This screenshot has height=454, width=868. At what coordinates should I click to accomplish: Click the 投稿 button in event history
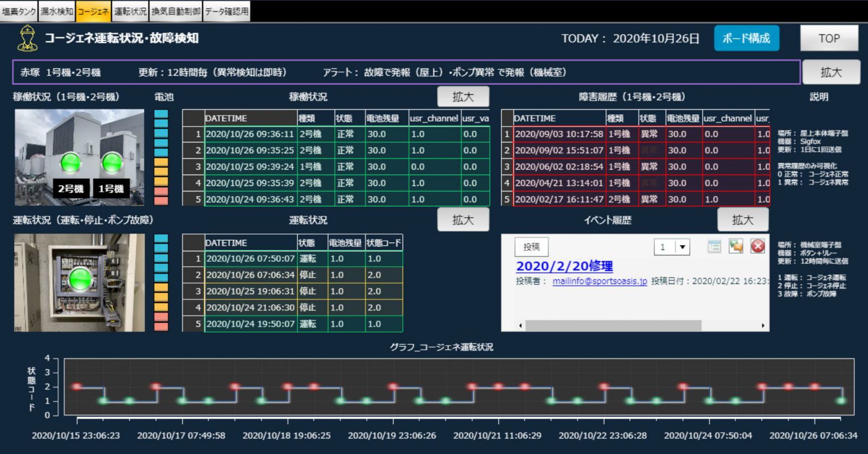coord(531,247)
